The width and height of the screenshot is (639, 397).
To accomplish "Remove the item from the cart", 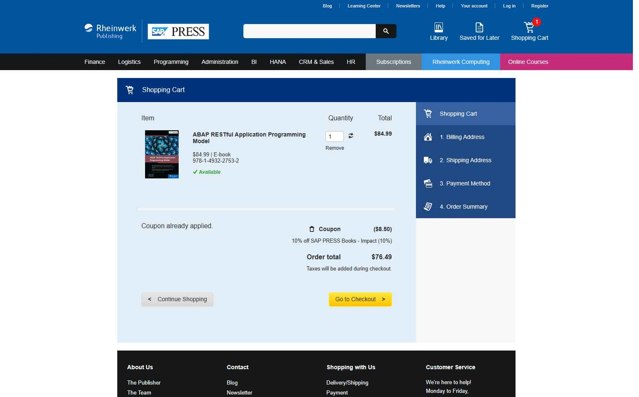I will pyautogui.click(x=335, y=148).
